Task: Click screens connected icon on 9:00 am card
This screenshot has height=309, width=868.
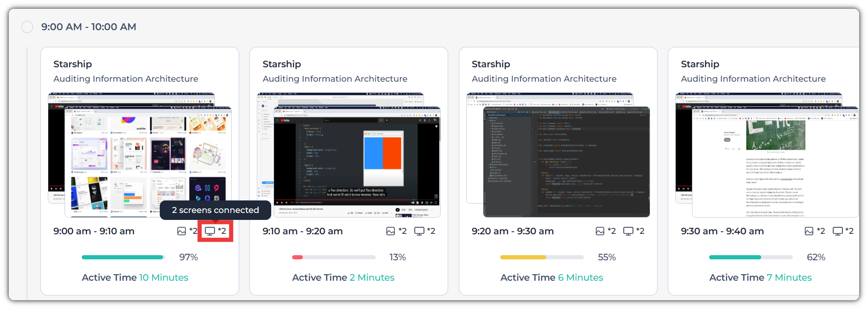Action: point(210,231)
